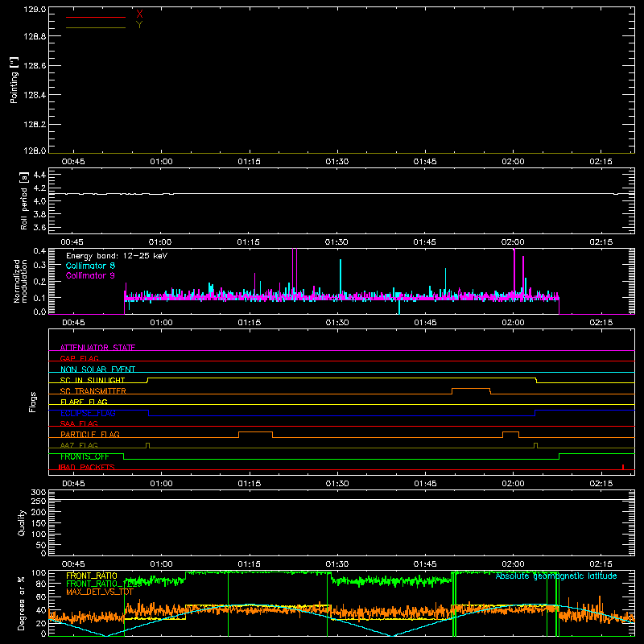Screen dimensions: 644x644
Task: Click the 3.8 tick on Roll period axis
Action: [x=39, y=214]
